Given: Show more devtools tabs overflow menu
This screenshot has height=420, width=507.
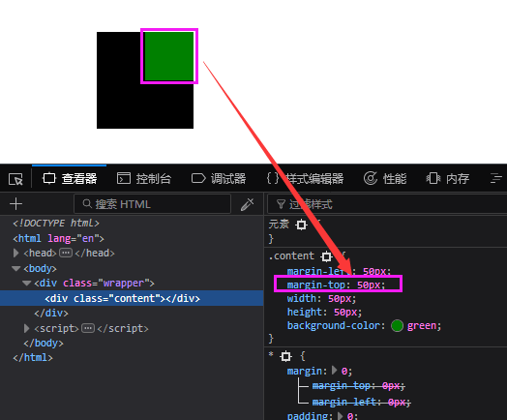Looking at the screenshot, I should (x=496, y=178).
